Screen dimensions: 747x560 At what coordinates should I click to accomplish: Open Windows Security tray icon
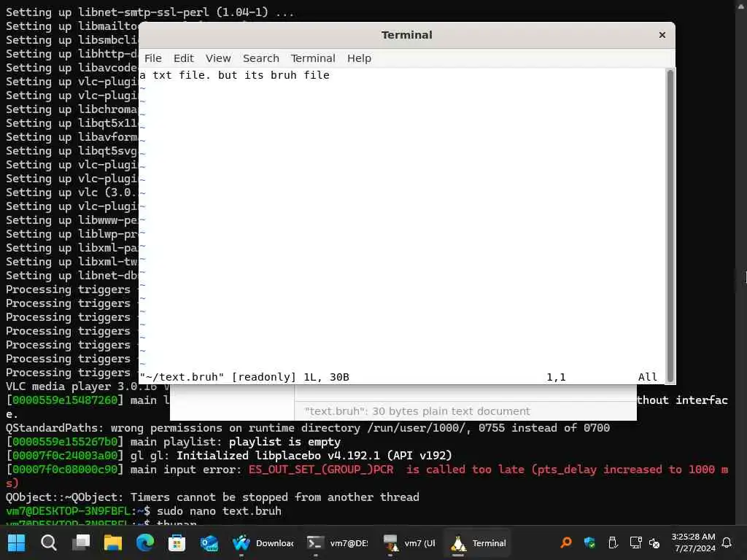pyautogui.click(x=589, y=542)
